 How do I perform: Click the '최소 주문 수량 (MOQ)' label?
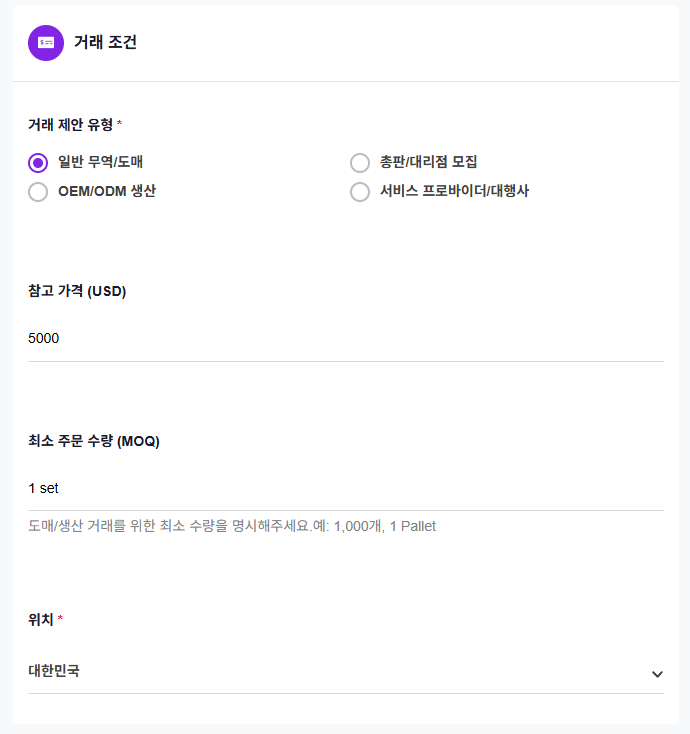click(x=94, y=441)
